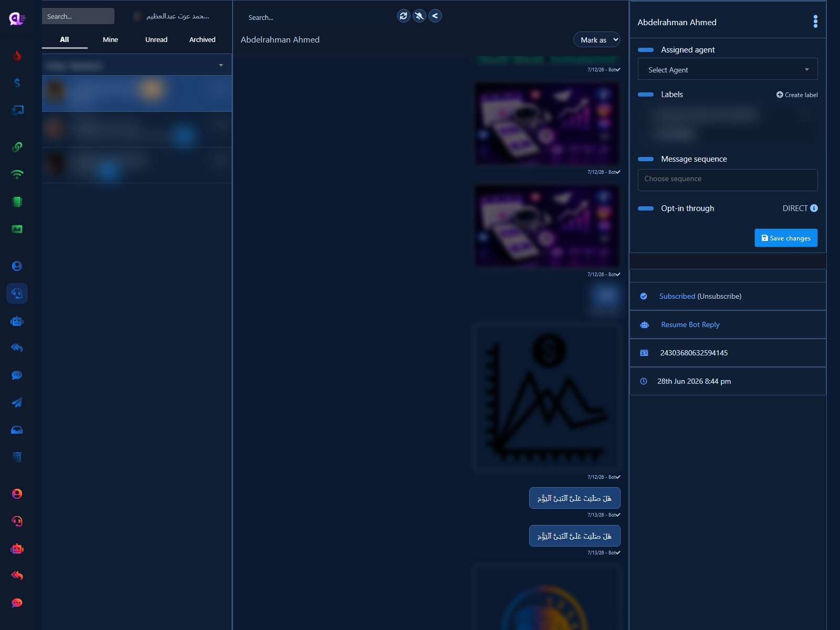Open the green chip icon
840x630 pixels.
[x=17, y=202]
